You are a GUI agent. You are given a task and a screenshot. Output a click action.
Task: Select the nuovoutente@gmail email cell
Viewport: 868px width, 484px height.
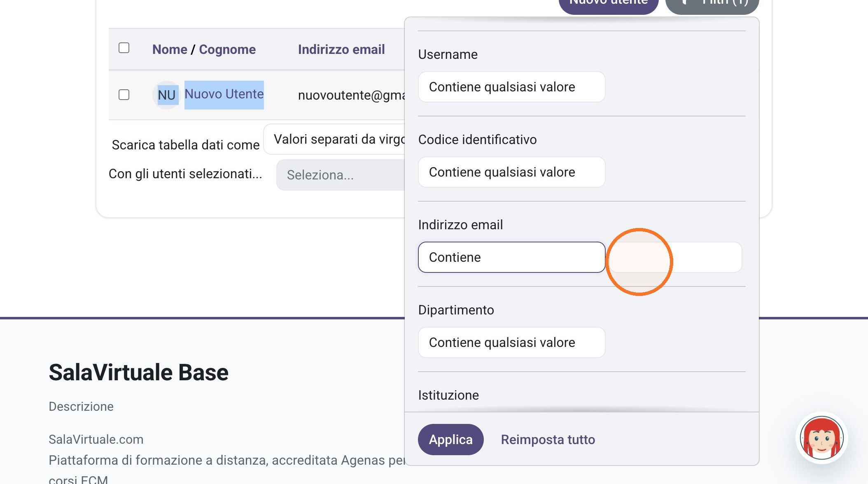pyautogui.click(x=351, y=95)
